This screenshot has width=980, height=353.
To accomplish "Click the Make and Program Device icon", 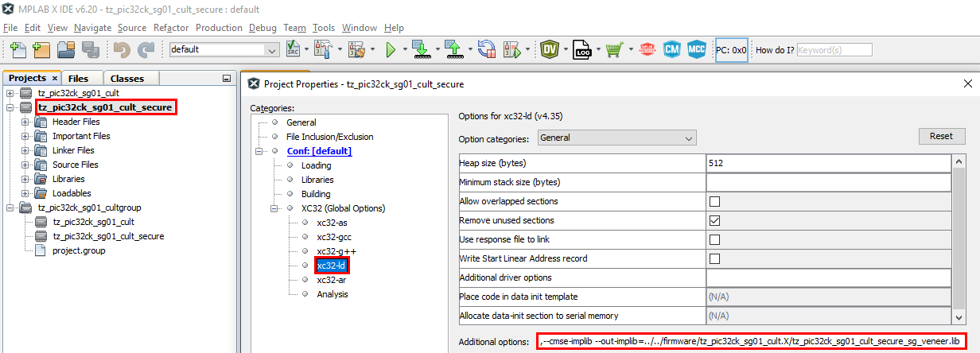I will click(x=420, y=49).
